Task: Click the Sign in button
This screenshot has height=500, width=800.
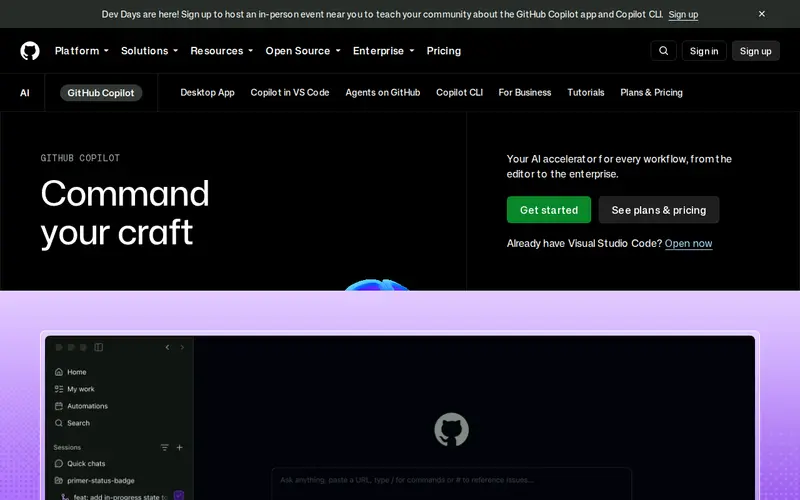Action: tap(704, 51)
